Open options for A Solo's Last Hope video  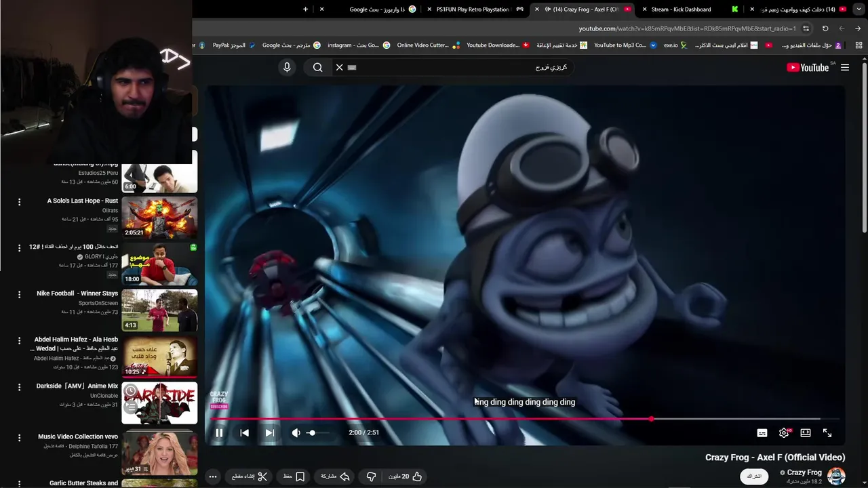(19, 202)
